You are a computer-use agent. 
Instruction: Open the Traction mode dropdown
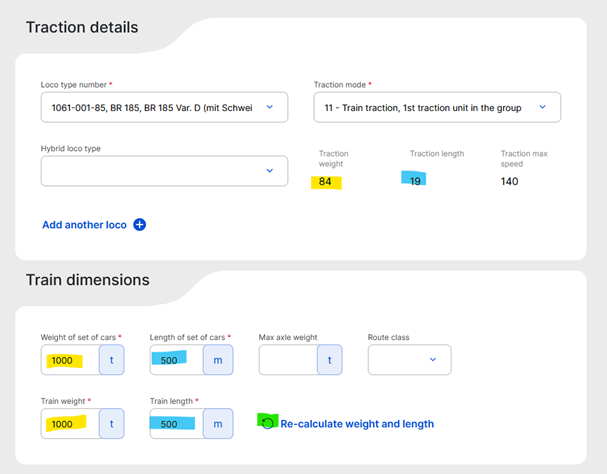437,107
